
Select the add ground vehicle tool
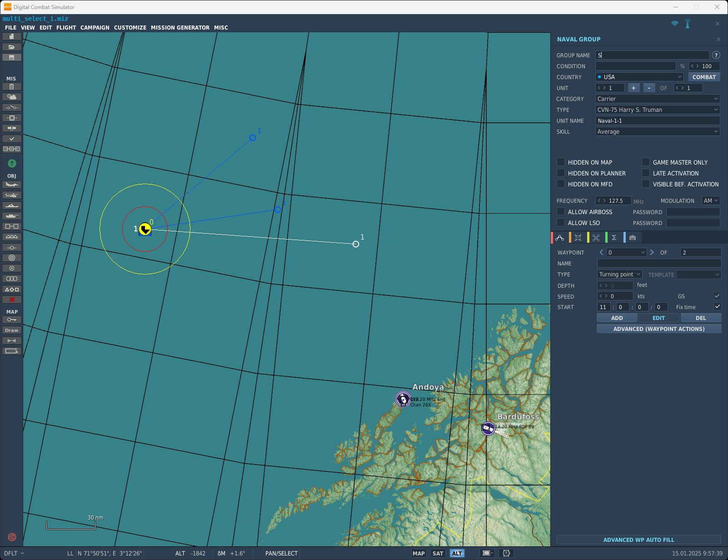[12, 216]
